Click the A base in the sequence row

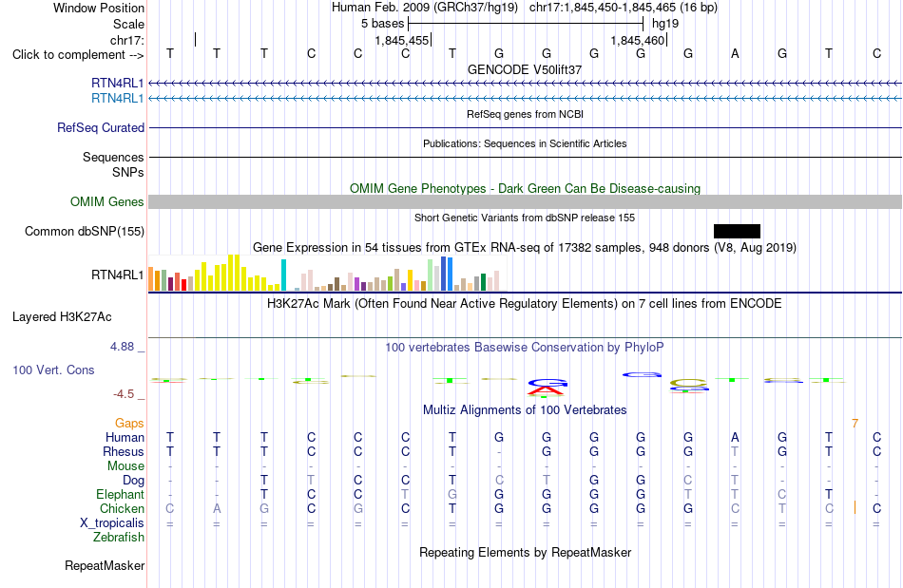coord(735,53)
